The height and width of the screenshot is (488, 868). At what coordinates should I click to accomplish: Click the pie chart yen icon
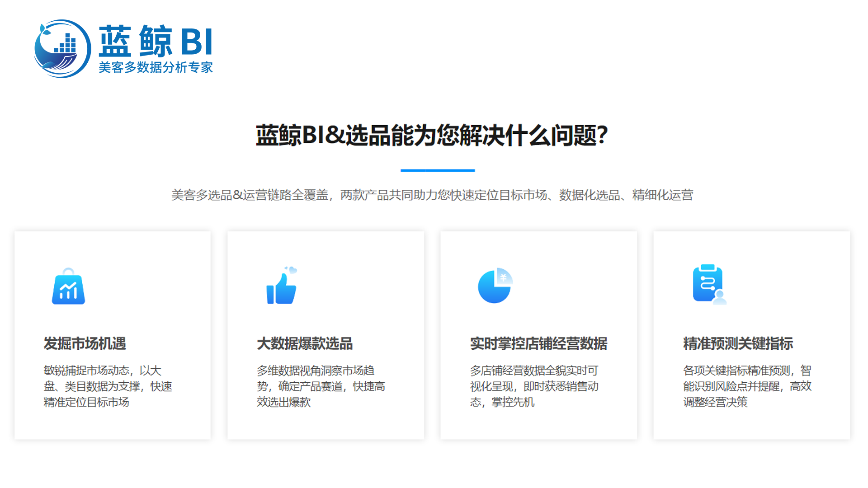click(x=495, y=286)
